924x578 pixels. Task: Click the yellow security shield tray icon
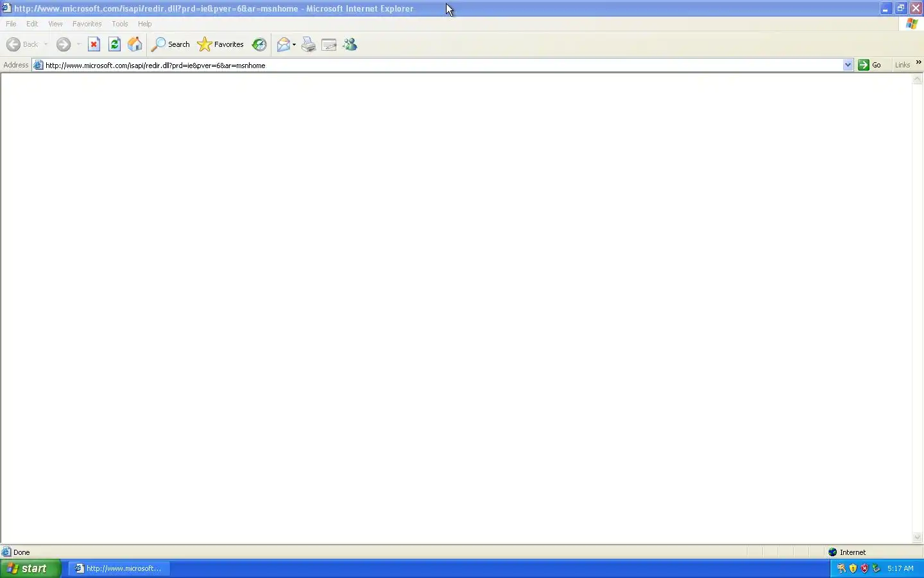(x=853, y=568)
